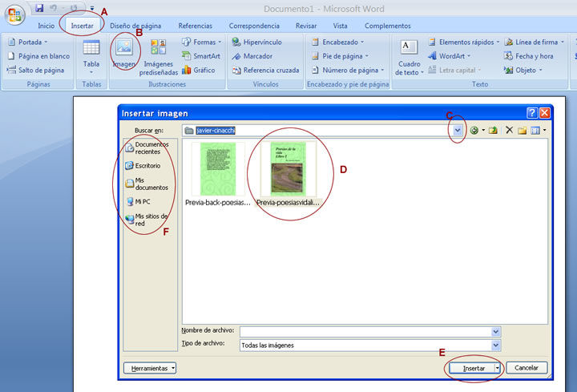Open Imágenes prediseñadas clip art tool

[159, 55]
